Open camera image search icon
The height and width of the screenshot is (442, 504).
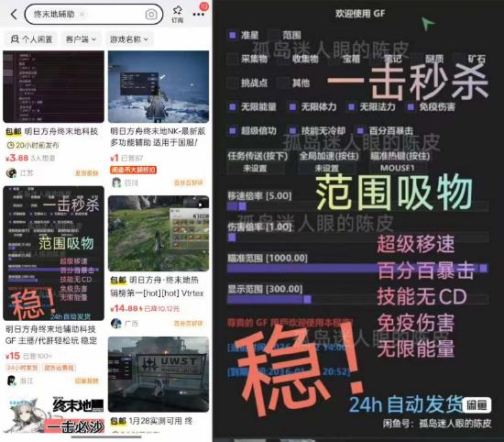[151, 14]
